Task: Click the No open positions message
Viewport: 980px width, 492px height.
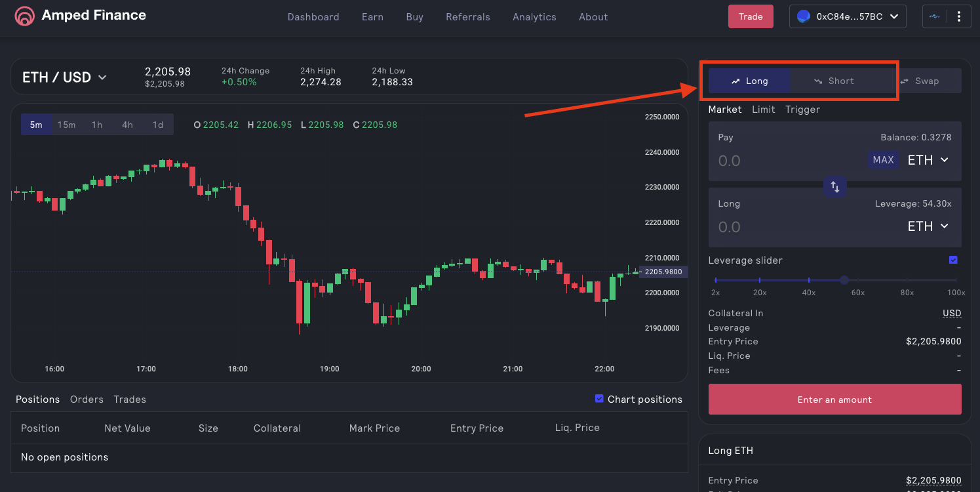Action: [64, 457]
